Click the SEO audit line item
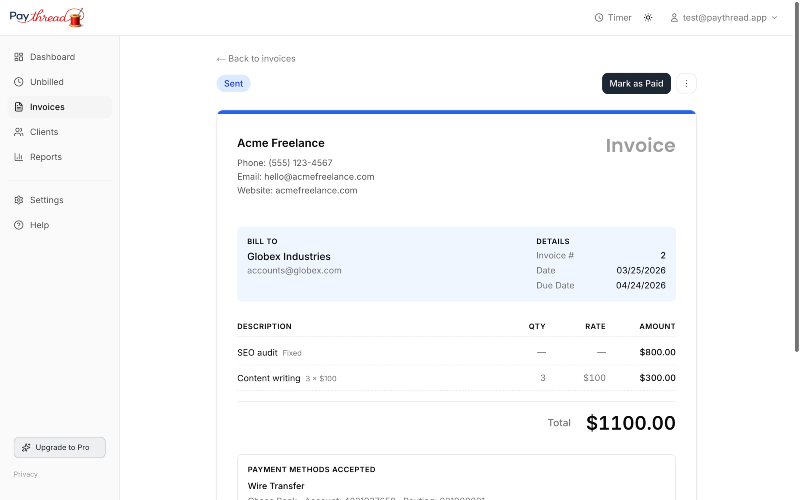This screenshot has width=800, height=500. pyautogui.click(x=257, y=352)
